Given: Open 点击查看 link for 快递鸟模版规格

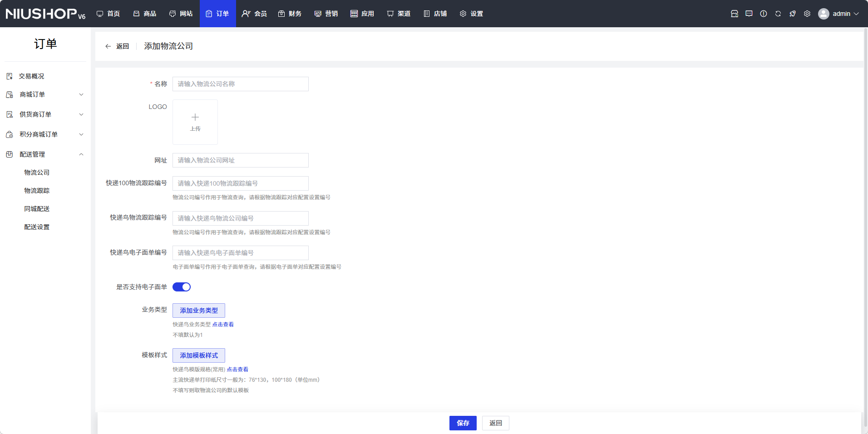Looking at the screenshot, I should pyautogui.click(x=237, y=370).
